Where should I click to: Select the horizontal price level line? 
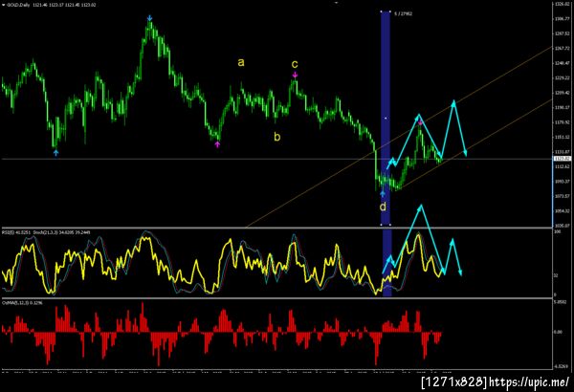(x=276, y=159)
